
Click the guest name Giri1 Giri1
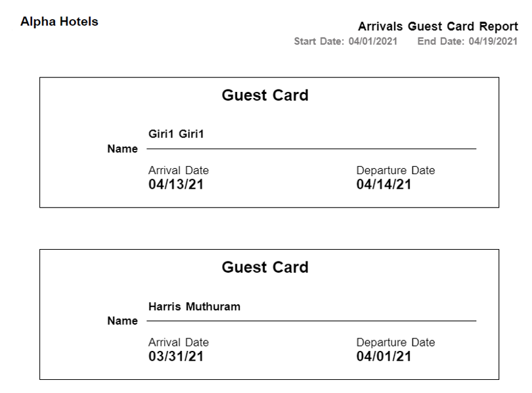[177, 135]
